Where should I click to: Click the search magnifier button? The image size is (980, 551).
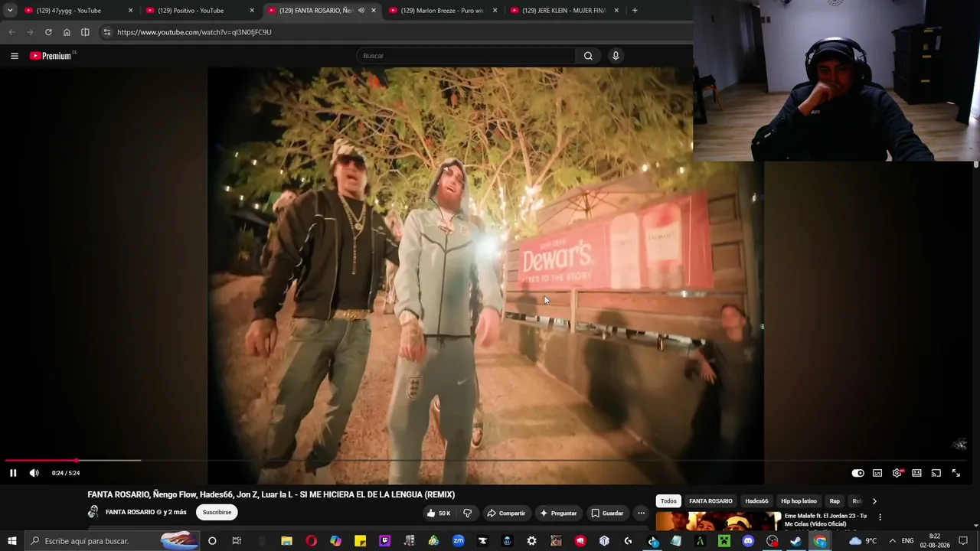click(x=588, y=56)
